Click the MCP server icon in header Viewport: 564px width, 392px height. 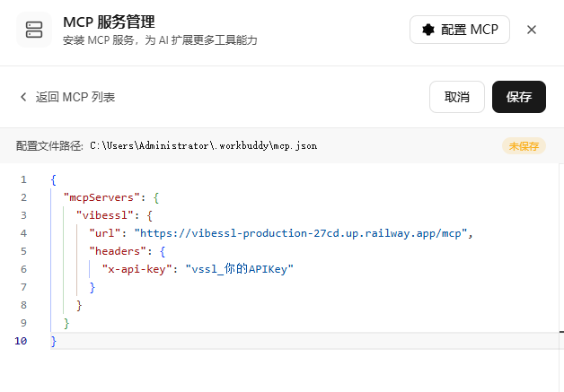click(x=34, y=30)
